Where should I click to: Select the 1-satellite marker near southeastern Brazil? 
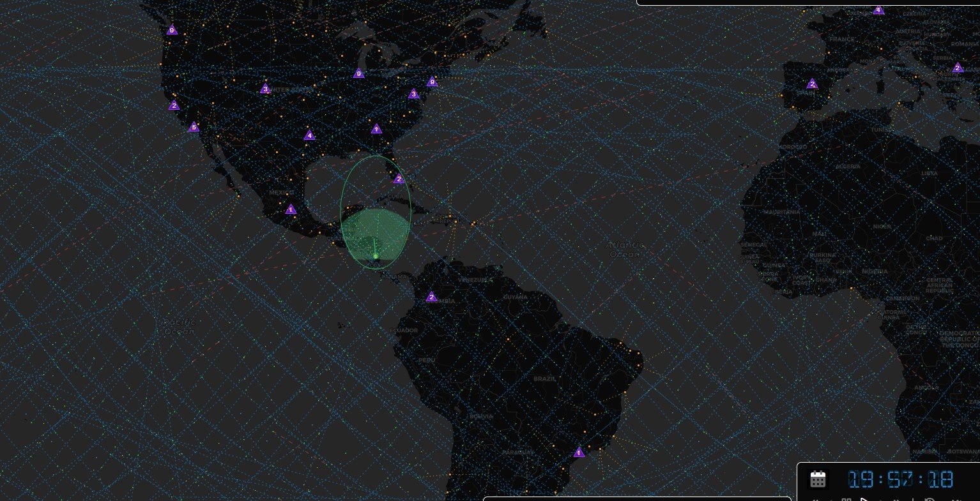pos(579,452)
